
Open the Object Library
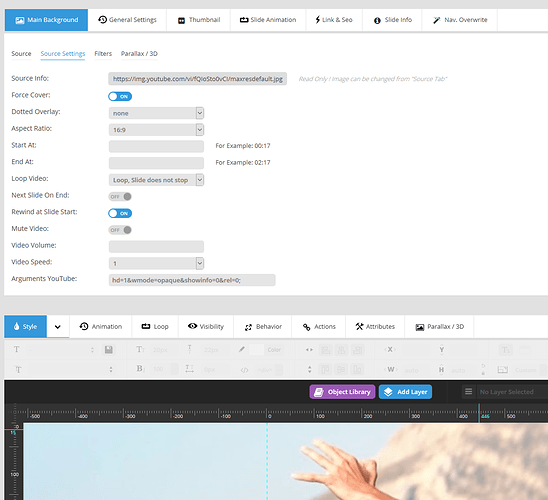[x=342, y=392]
